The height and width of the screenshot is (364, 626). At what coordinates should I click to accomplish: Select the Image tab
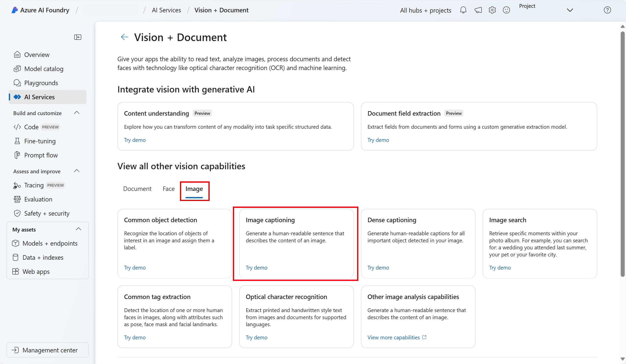pyautogui.click(x=194, y=189)
